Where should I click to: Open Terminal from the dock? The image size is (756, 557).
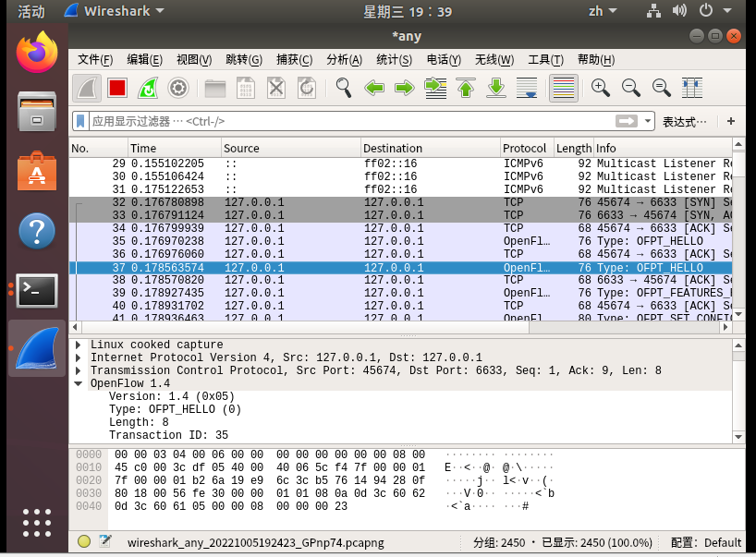point(37,290)
